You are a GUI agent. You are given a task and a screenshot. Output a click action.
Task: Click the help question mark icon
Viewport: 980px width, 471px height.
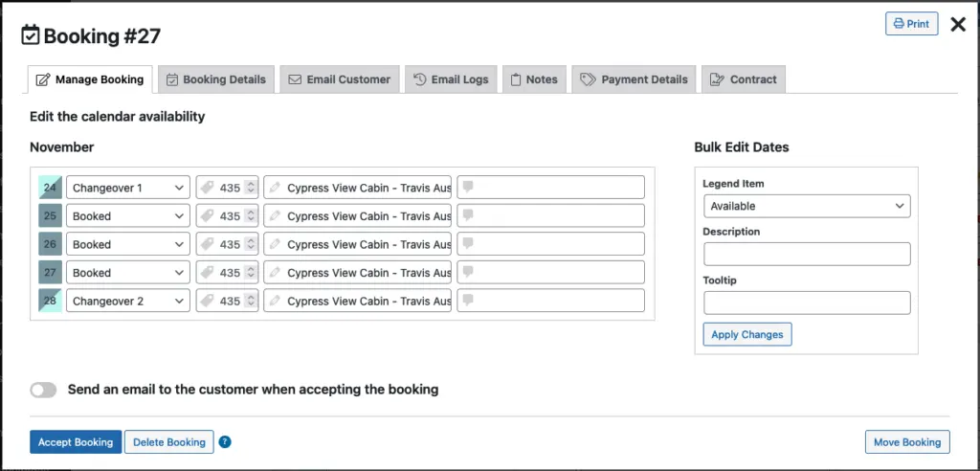coord(225,442)
